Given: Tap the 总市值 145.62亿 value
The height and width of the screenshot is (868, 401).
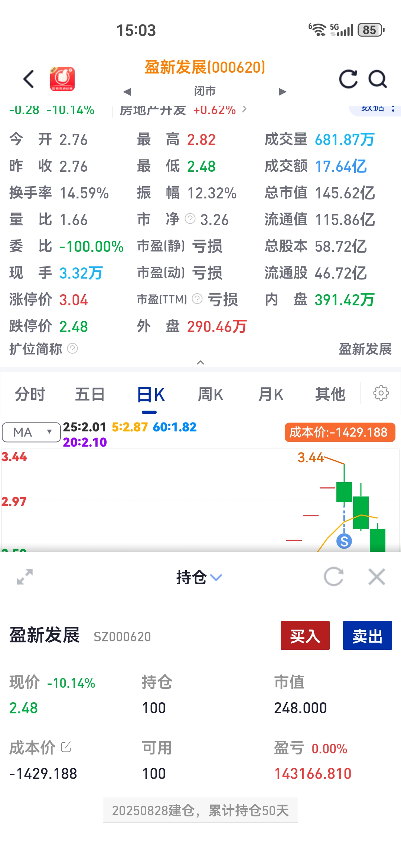Looking at the screenshot, I should point(345,193).
